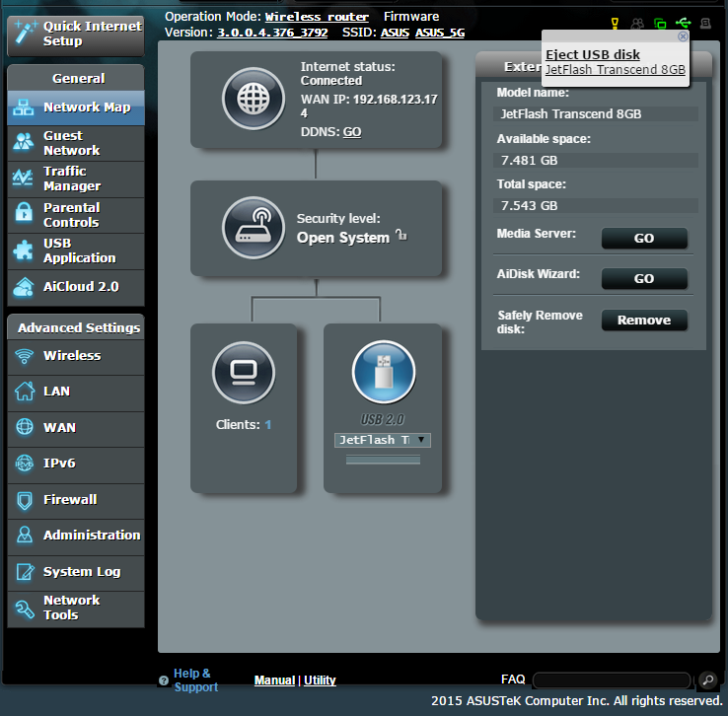Click the System Log notepad icon

[x=25, y=572]
